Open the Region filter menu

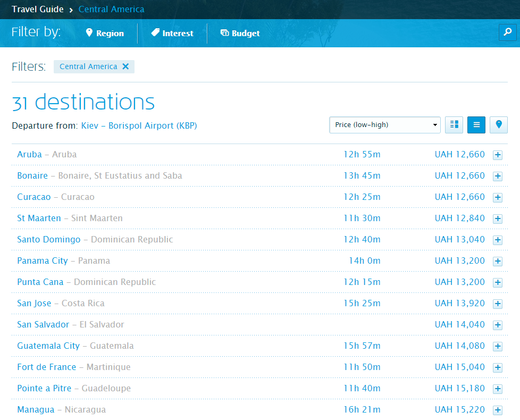point(105,33)
